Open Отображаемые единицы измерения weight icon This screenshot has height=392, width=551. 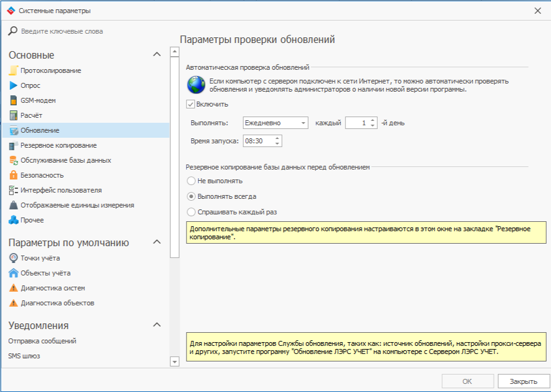[13, 205]
